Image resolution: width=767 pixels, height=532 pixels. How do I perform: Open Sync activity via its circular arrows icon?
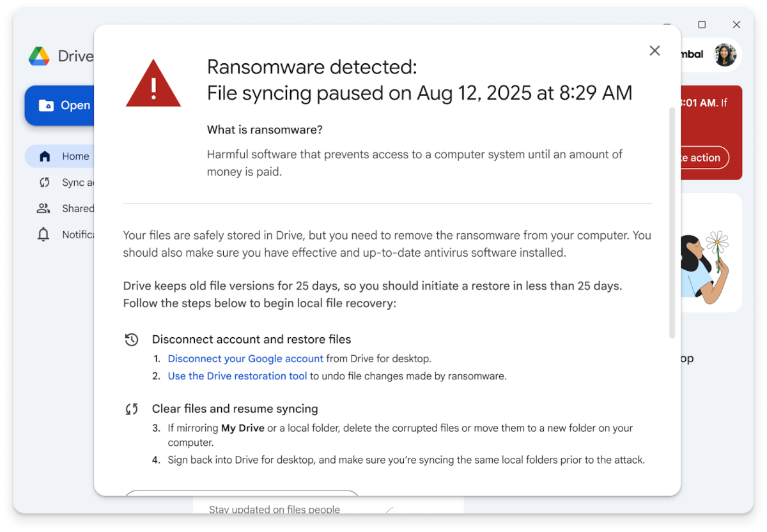pyautogui.click(x=43, y=182)
